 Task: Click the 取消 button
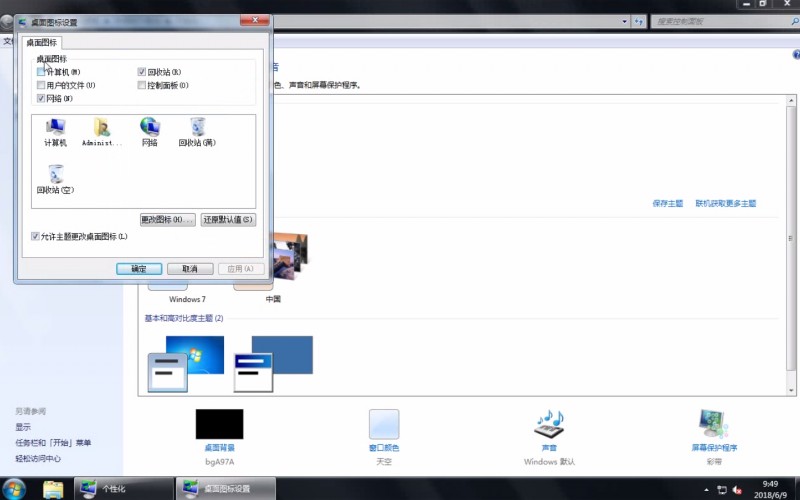[x=190, y=269]
